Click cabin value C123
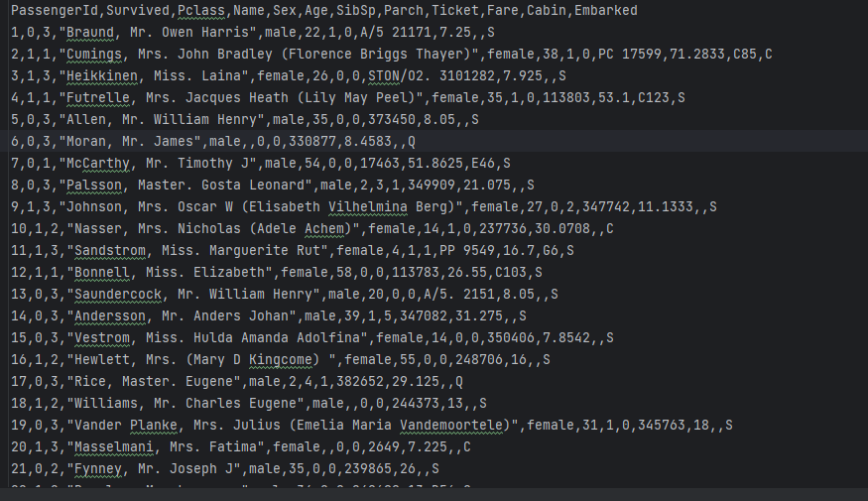 pyautogui.click(x=656, y=98)
